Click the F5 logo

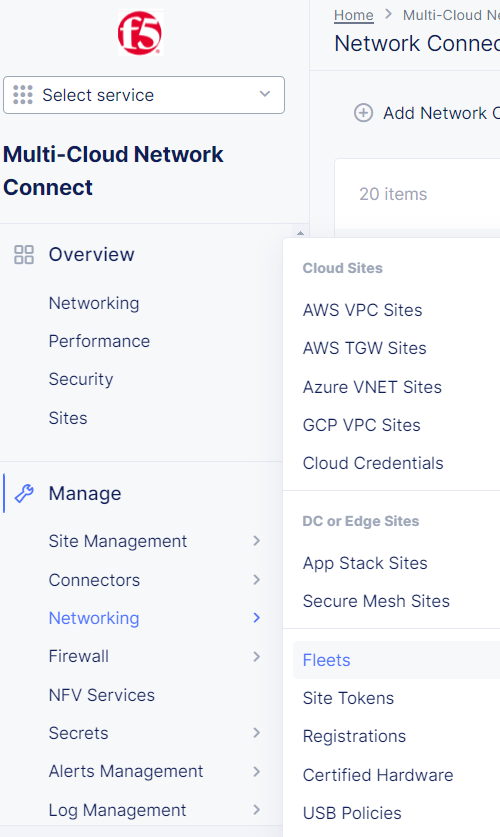[x=140, y=34]
